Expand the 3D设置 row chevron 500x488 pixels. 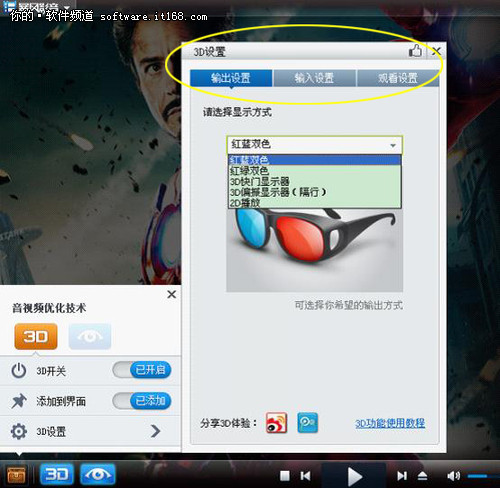pos(155,431)
